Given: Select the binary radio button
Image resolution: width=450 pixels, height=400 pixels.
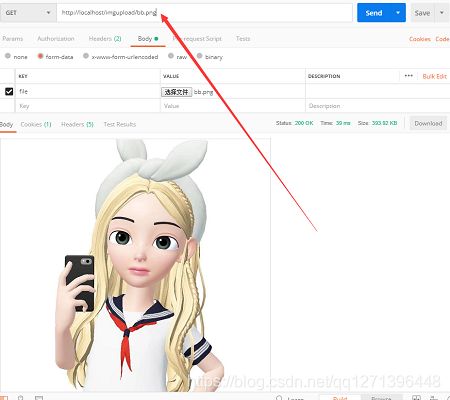Looking at the screenshot, I should click(200, 56).
